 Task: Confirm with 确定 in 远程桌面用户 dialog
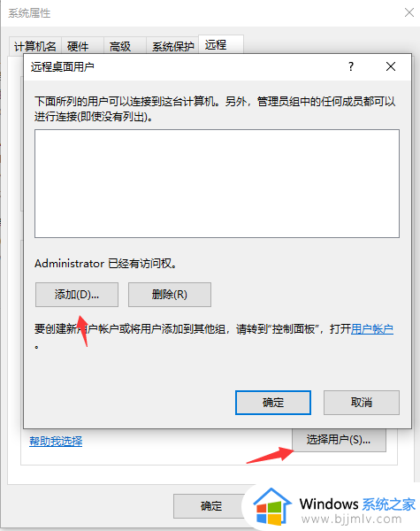(273, 403)
